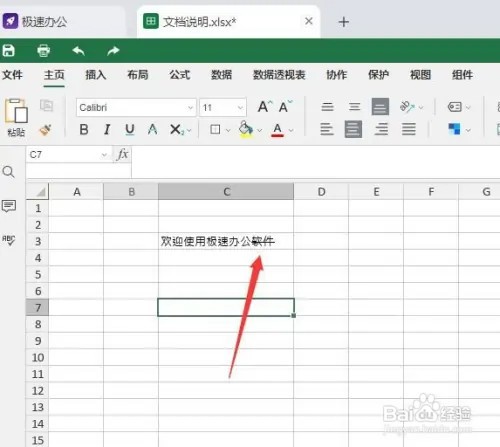
Task: Set vertical align bottom (highlighted)
Action: [x=380, y=107]
